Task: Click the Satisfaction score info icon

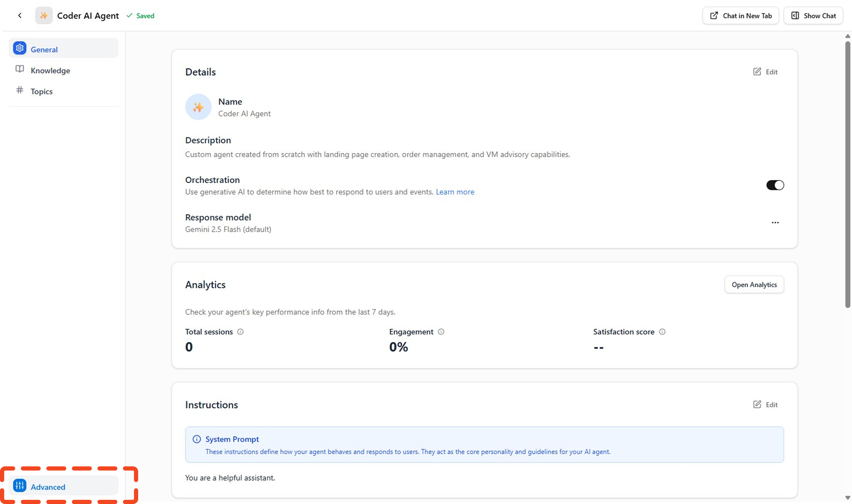Action: coord(662,332)
